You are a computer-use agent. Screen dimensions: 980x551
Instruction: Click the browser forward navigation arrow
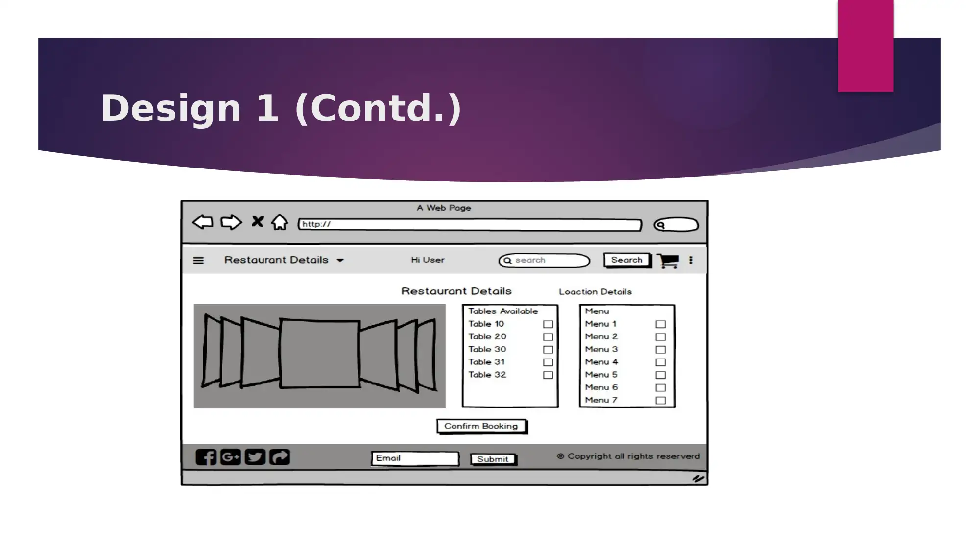(230, 223)
